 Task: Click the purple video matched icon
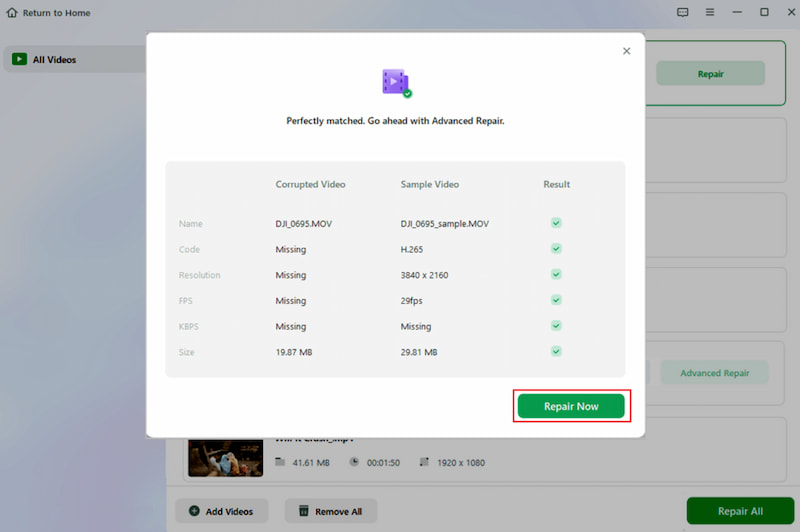click(x=396, y=82)
